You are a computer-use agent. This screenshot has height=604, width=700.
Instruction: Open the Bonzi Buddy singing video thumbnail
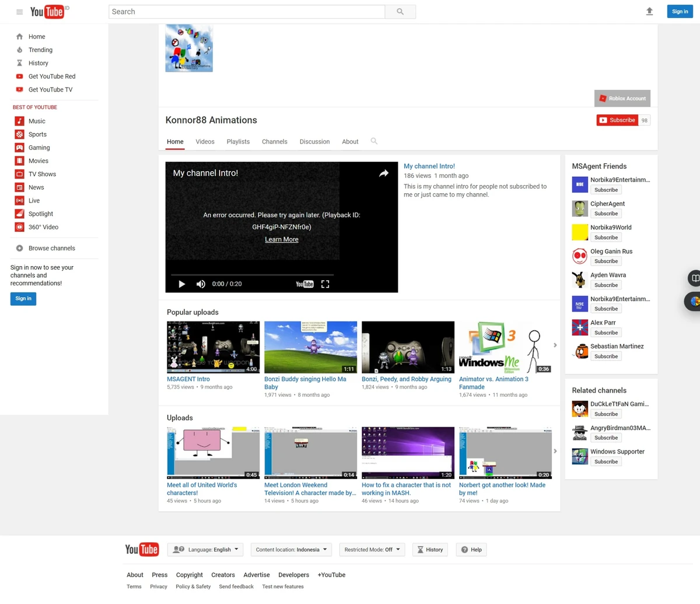click(x=310, y=347)
